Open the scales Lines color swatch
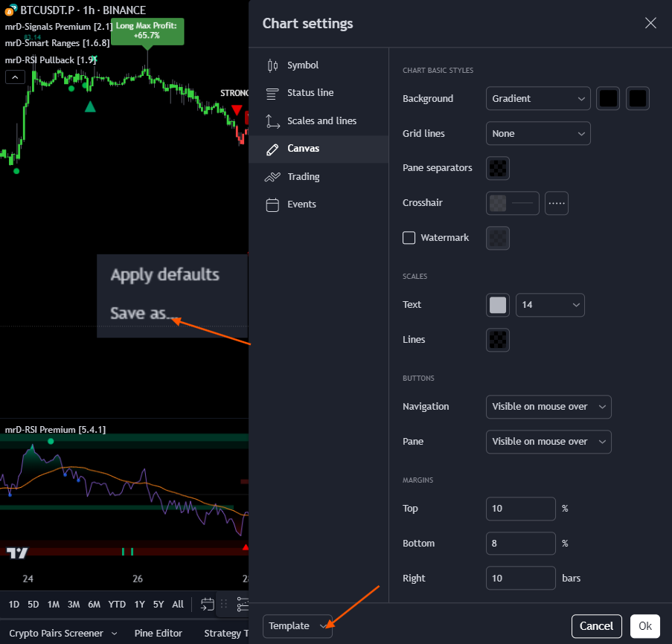The height and width of the screenshot is (644, 672). click(498, 340)
